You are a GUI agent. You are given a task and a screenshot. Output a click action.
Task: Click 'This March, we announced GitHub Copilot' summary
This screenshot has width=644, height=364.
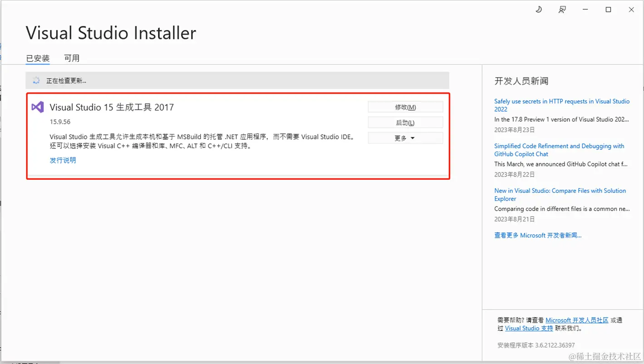point(561,164)
